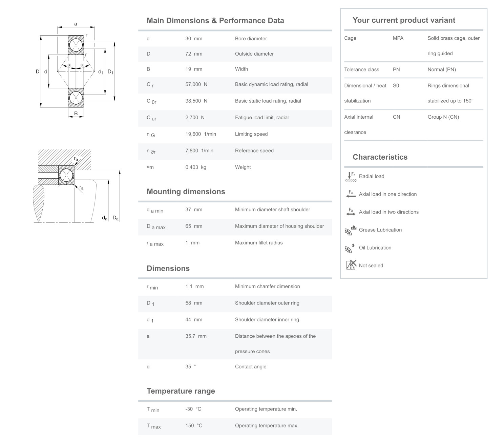Click the Temperature range heading

click(x=181, y=391)
